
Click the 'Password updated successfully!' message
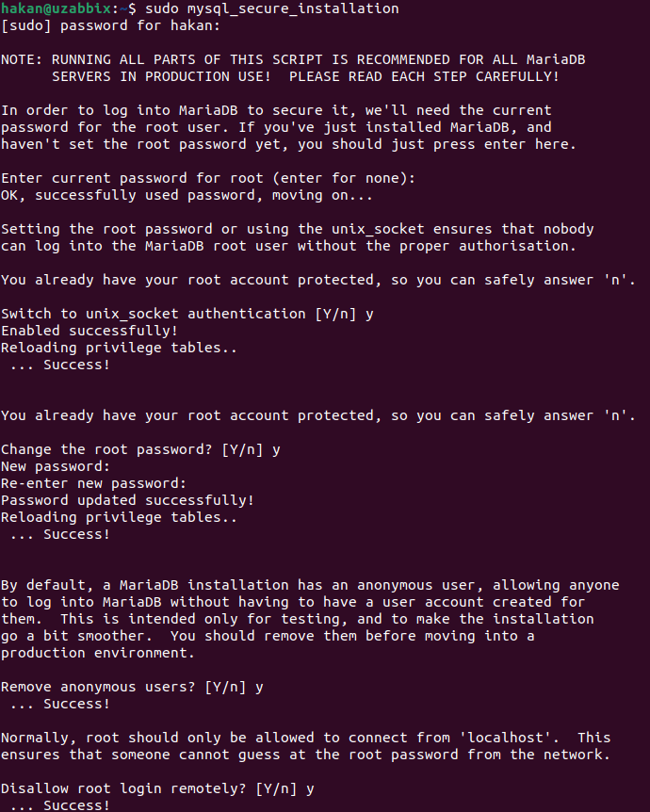coord(127,500)
